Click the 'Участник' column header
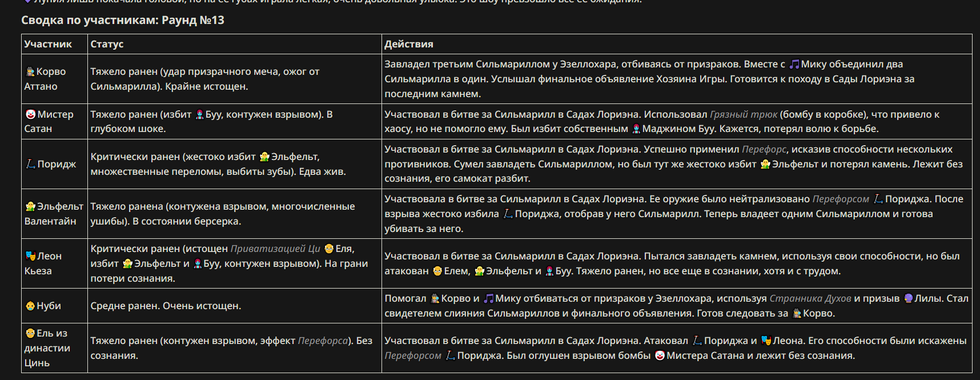The height and width of the screenshot is (380, 980). (x=48, y=44)
